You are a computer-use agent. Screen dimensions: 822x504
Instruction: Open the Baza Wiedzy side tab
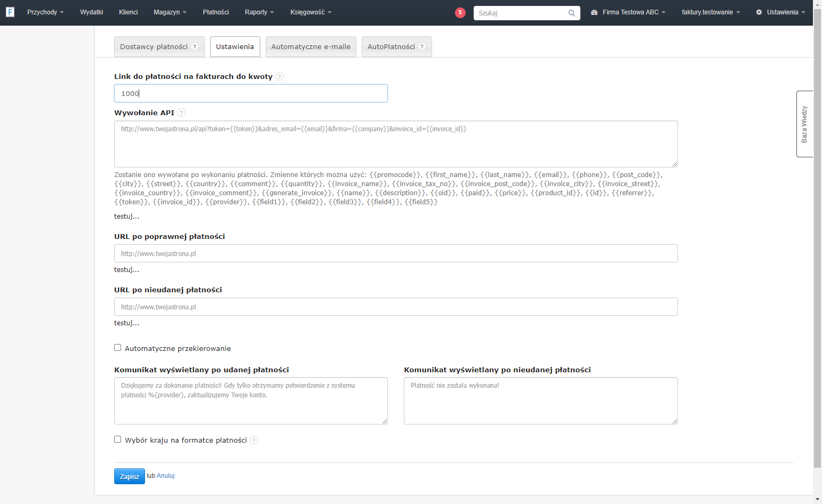(804, 124)
